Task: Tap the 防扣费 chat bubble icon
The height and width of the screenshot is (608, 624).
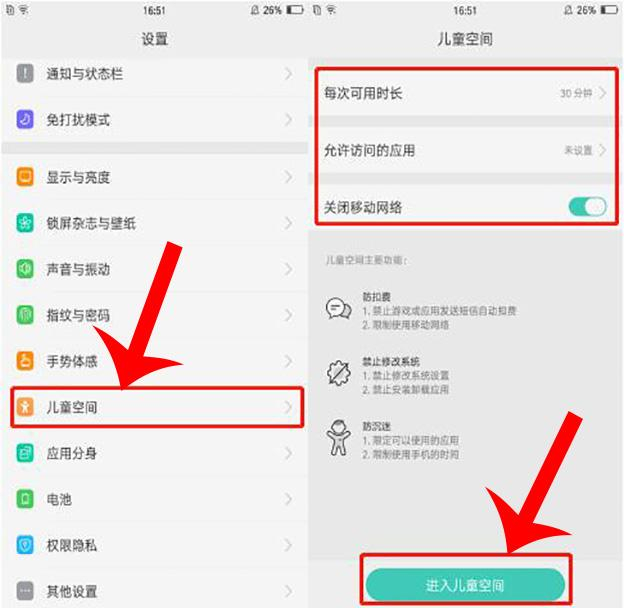Action: (x=339, y=308)
